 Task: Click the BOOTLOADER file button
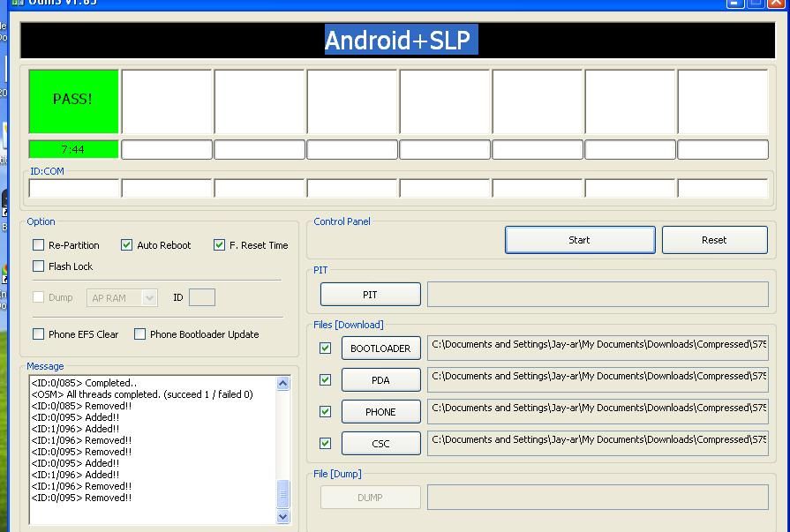[x=380, y=348]
